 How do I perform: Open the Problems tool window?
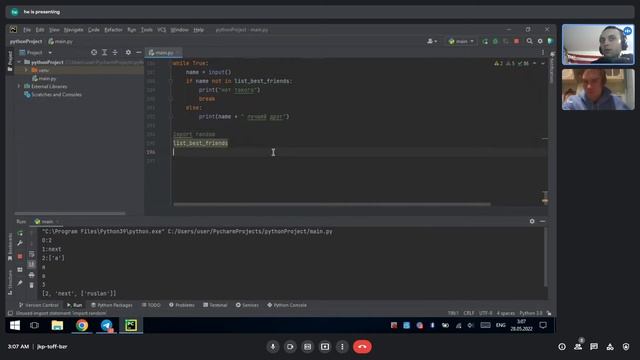(182, 305)
